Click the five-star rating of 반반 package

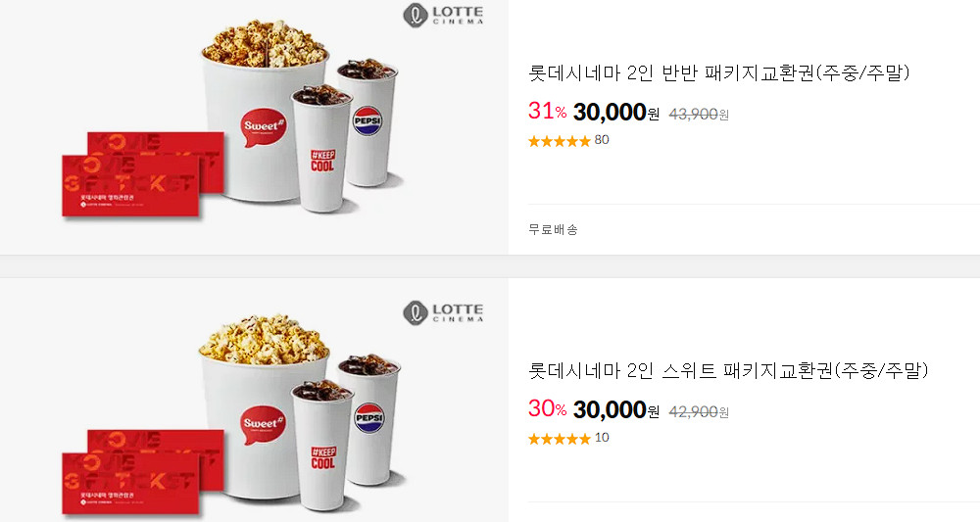(x=560, y=140)
